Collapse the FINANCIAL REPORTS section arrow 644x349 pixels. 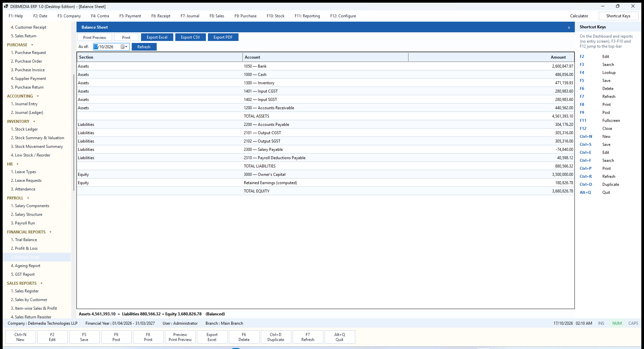point(51,232)
